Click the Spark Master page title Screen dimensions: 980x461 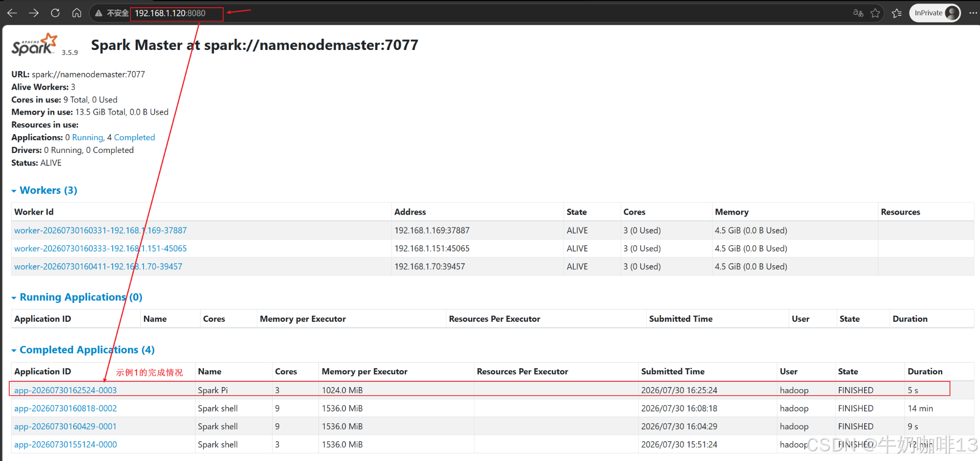pos(254,45)
